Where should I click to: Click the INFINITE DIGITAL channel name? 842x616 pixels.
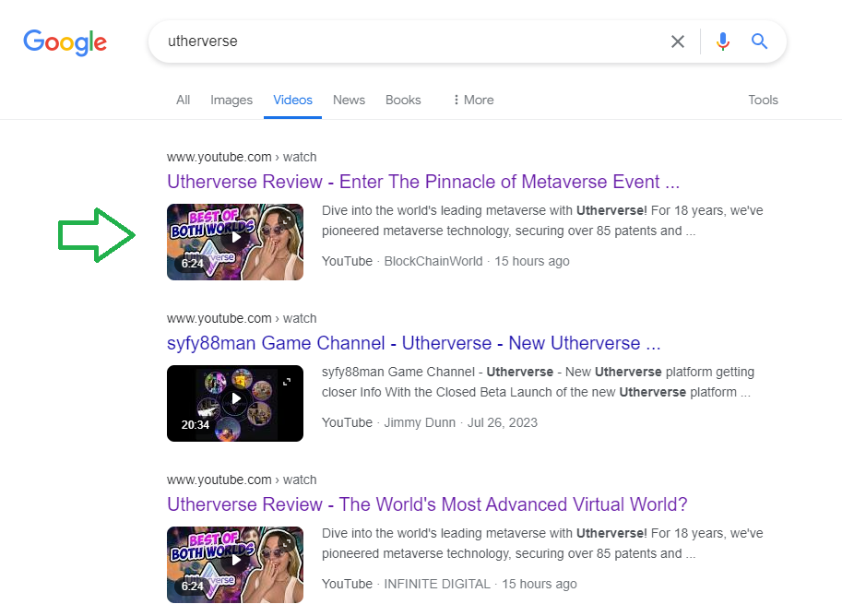point(437,584)
